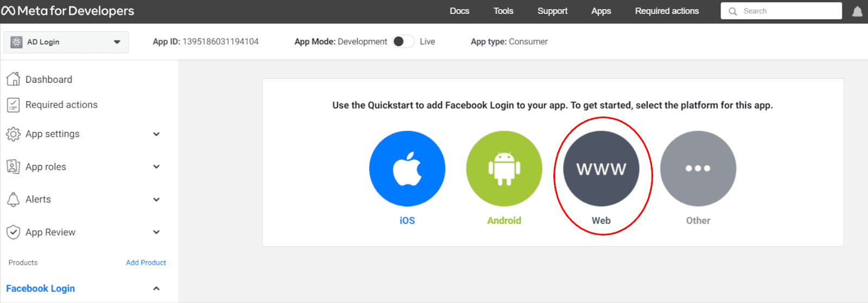Expand the App Review chevron
The image size is (868, 303).
pos(156,232)
